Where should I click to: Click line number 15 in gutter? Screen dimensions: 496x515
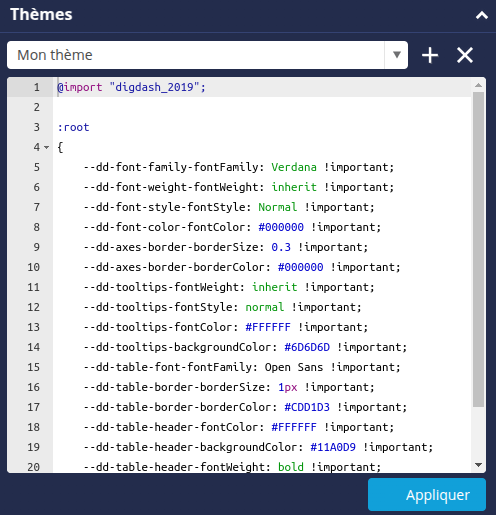[x=34, y=367]
